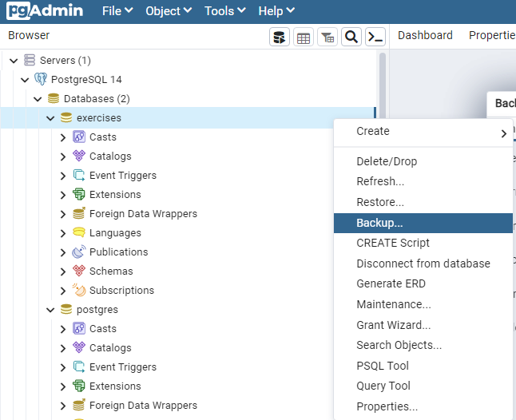Collapse the exercises database node
This screenshot has width=516, height=420.
click(x=50, y=118)
